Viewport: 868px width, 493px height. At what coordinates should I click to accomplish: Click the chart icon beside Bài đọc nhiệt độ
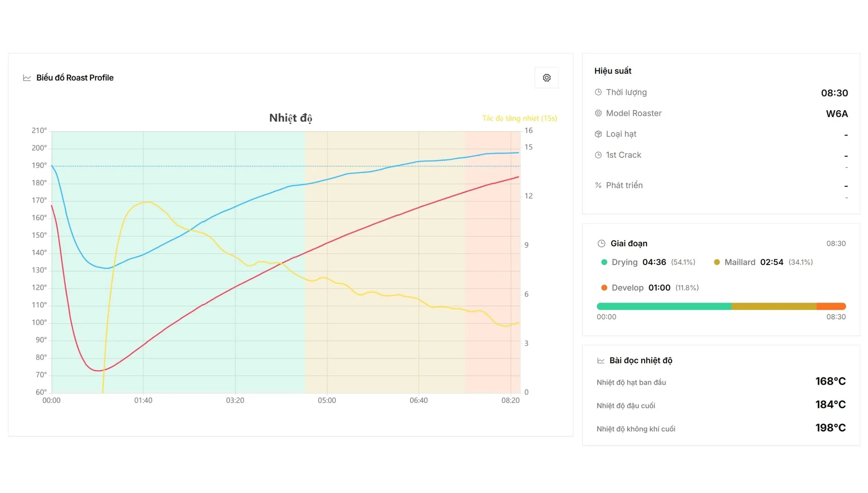point(601,361)
